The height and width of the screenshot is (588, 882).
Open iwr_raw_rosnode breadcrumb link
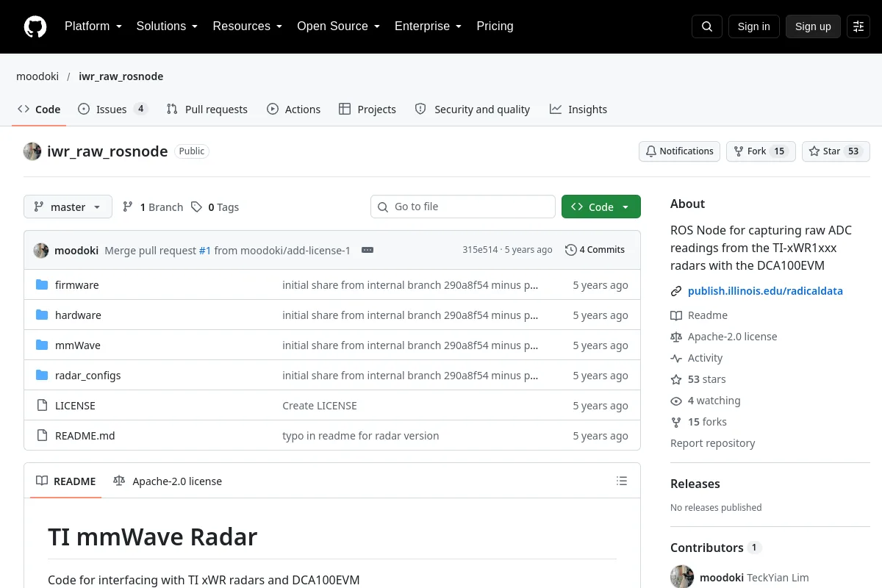[x=121, y=76]
